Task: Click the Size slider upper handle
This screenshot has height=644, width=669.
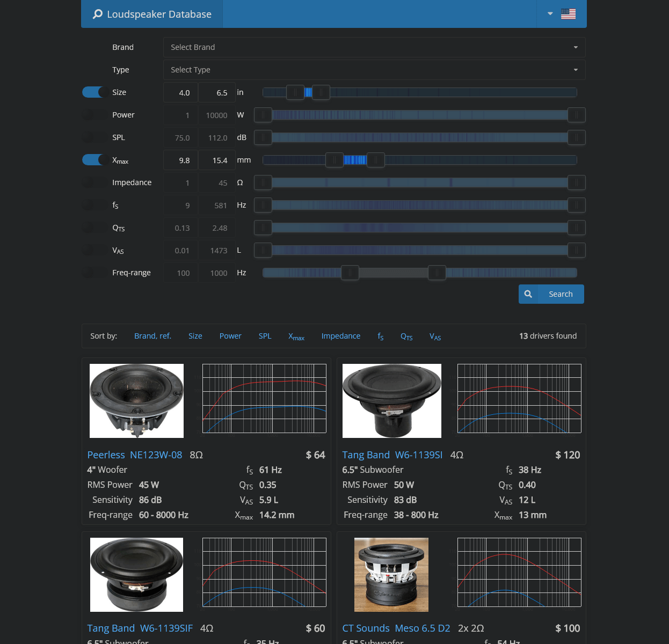Action: click(x=321, y=92)
